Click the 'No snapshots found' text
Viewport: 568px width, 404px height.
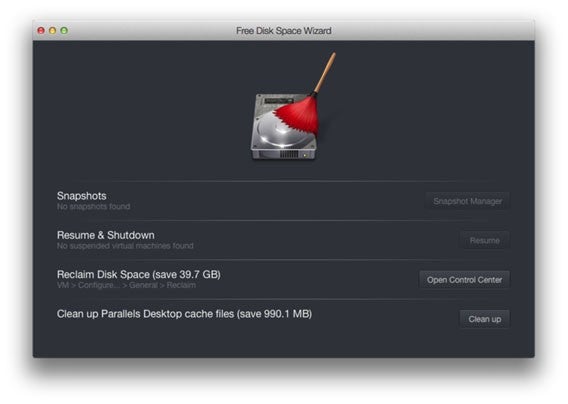(93, 207)
